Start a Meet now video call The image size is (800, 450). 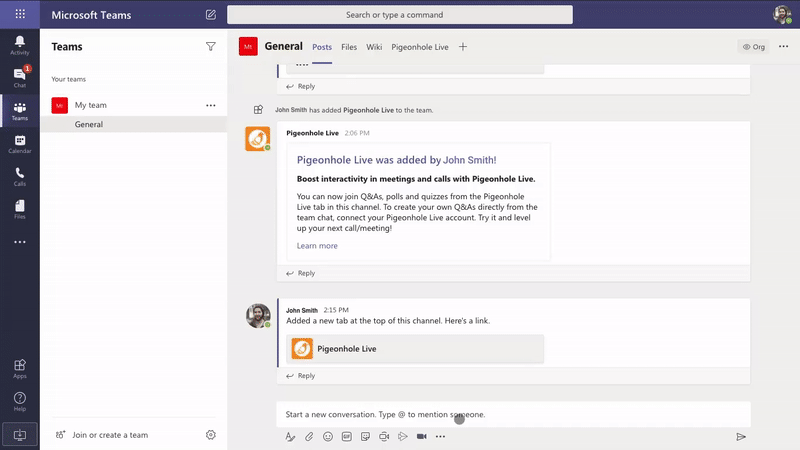click(421, 437)
